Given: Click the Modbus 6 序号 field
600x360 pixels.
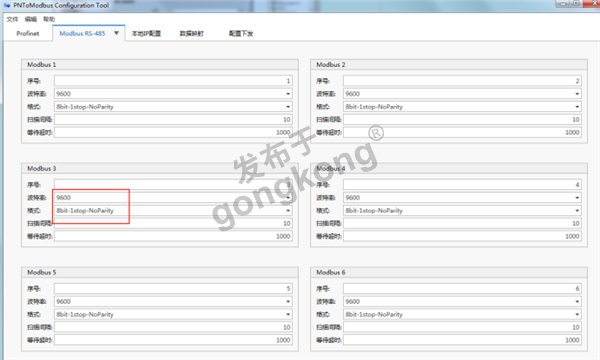Looking at the screenshot, I should [x=462, y=288].
